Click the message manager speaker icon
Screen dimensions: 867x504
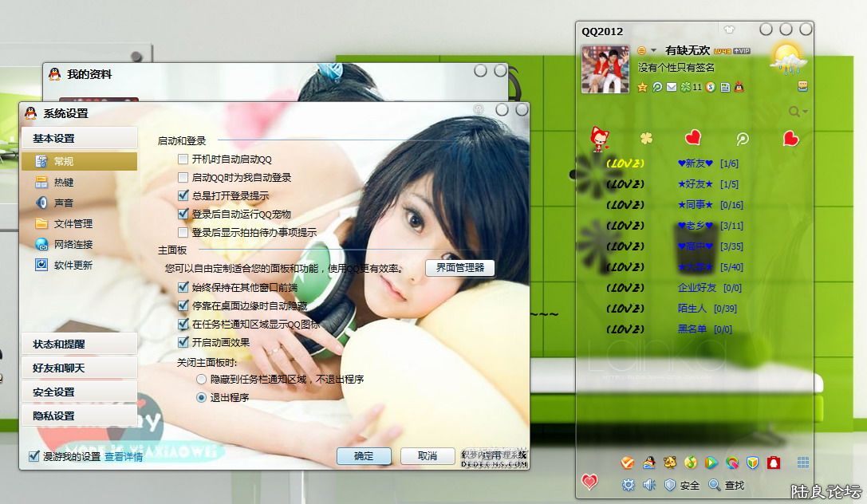649,485
